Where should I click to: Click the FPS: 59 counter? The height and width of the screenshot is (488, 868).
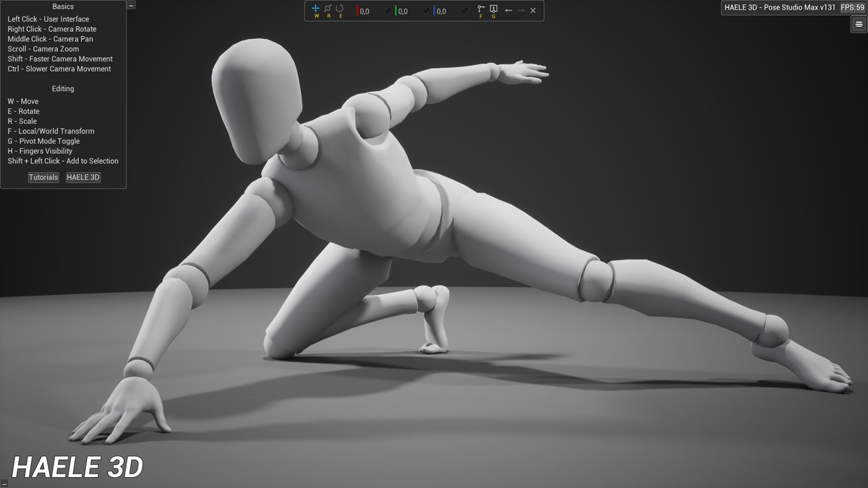[x=853, y=7]
